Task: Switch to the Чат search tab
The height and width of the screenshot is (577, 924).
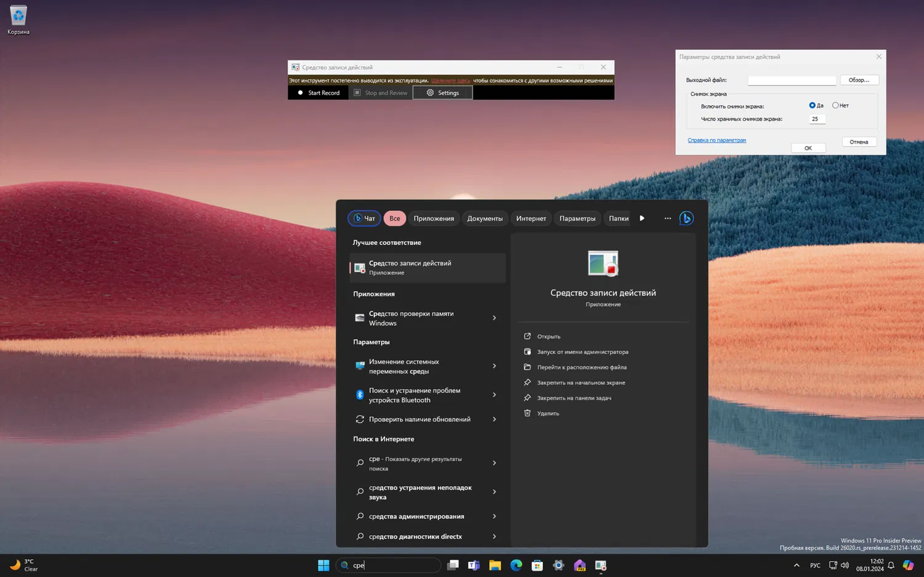Action: click(x=364, y=218)
